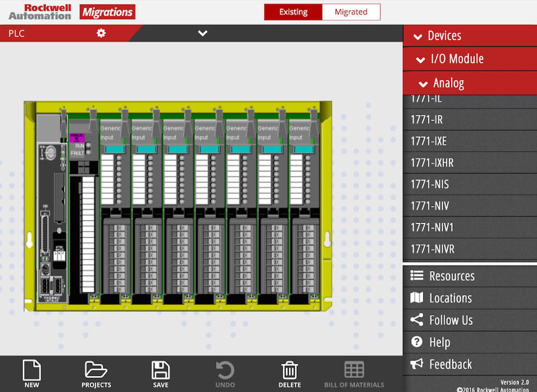
Task: Open PLC settings gear icon
Action: click(x=101, y=33)
